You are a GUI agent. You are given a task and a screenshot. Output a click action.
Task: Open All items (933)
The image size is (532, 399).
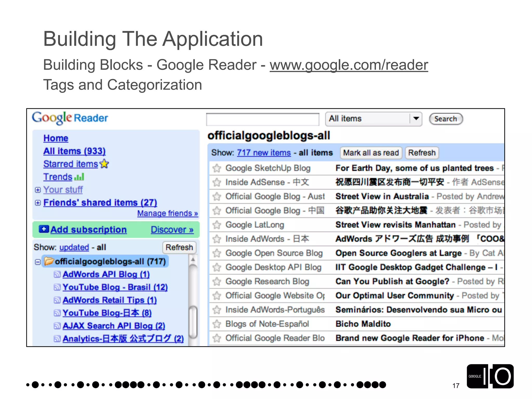pyautogui.click(x=75, y=151)
